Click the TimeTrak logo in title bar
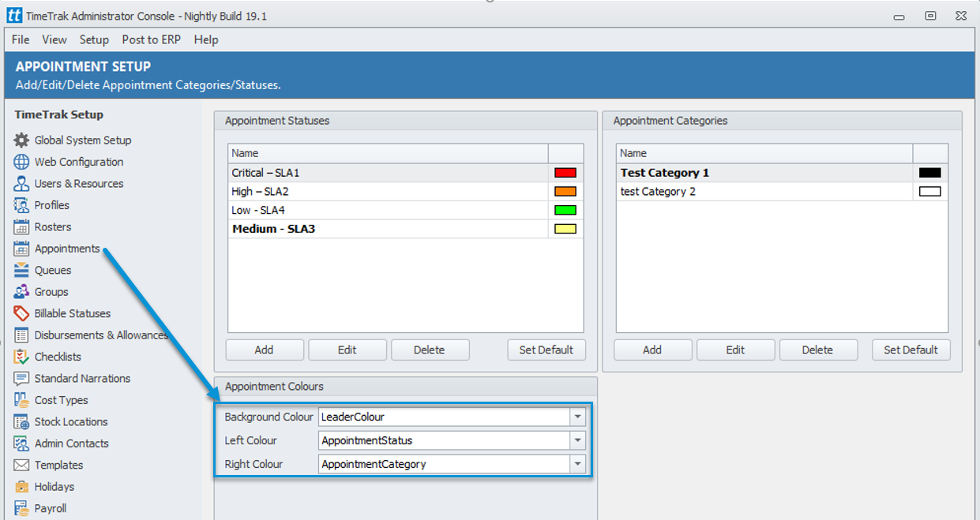 14,16
